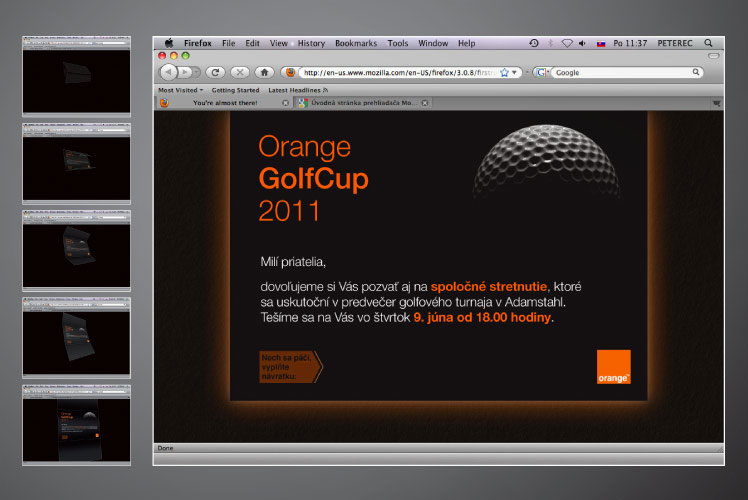
Task: Open the Firefox application menu
Action: 197,43
